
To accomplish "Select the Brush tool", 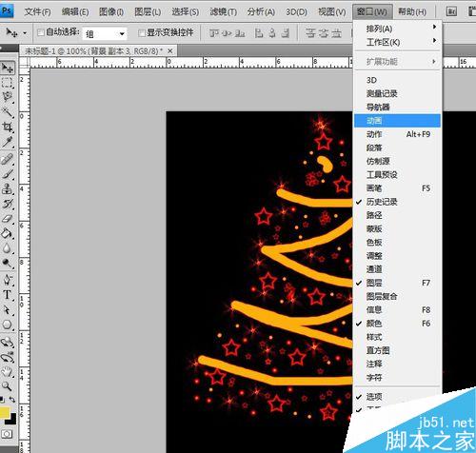I will 7,173.
